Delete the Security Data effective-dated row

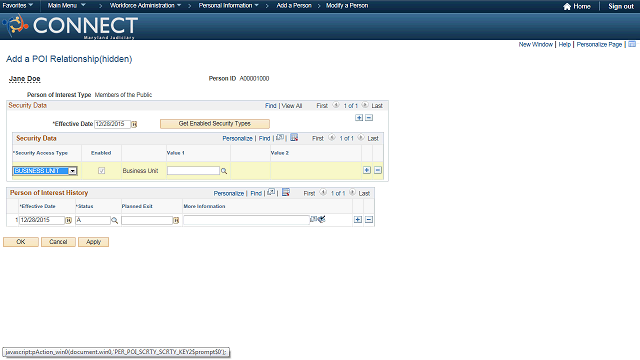[369, 118]
